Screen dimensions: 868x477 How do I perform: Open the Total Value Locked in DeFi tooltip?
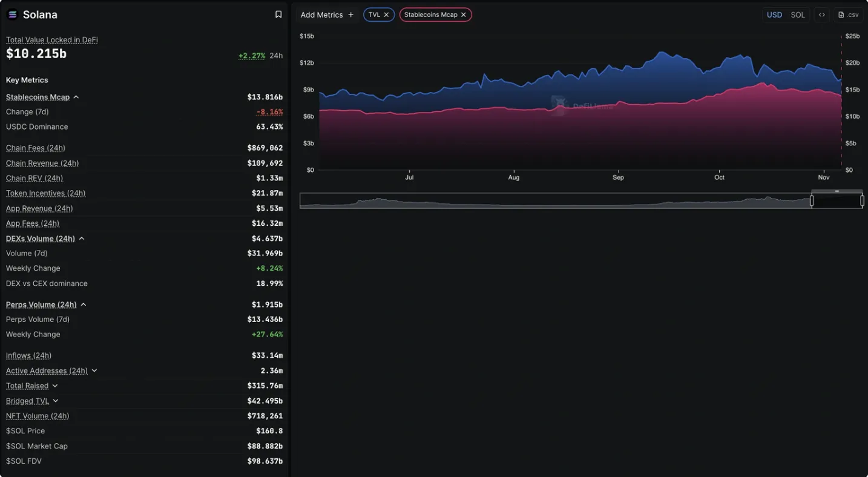[x=51, y=39]
